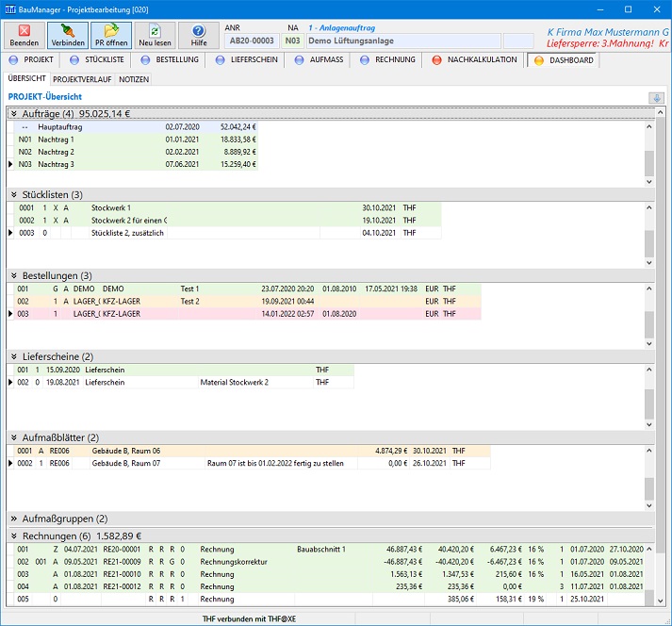
Task: Click BauManager app icon in title bar
Action: tap(10, 9)
